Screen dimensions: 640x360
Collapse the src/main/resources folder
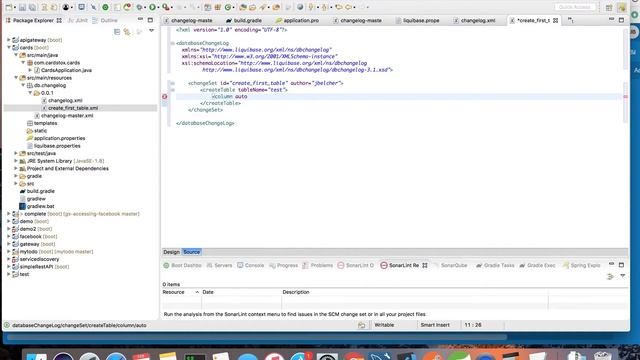(16, 78)
